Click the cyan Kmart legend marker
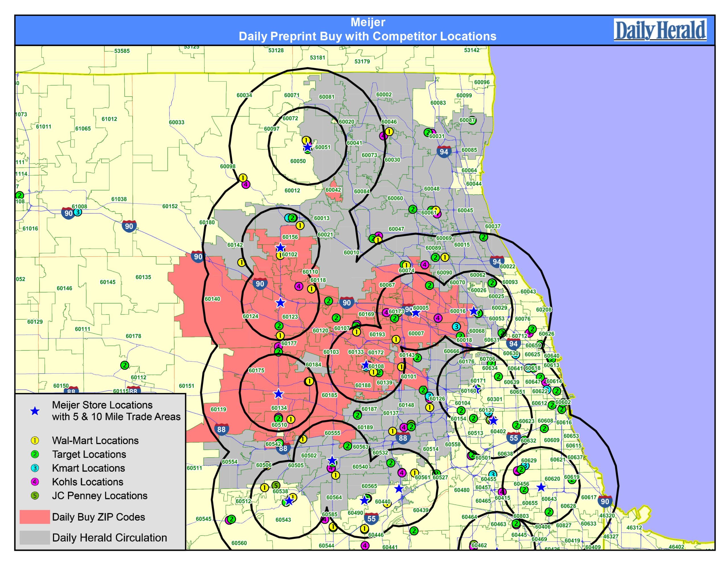 tap(35, 468)
